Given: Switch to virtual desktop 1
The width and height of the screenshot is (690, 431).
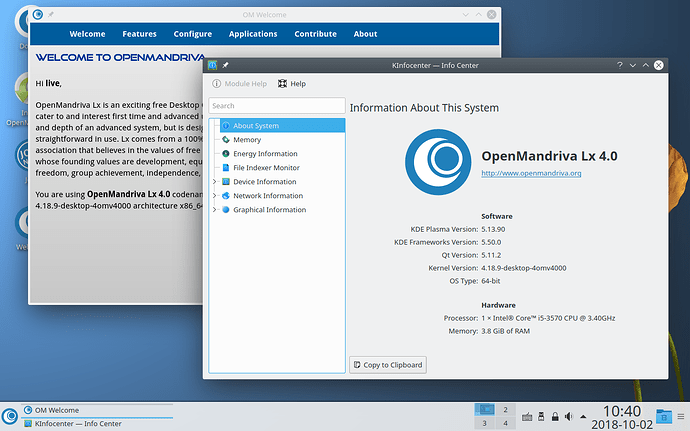Looking at the screenshot, I should click(484, 409).
